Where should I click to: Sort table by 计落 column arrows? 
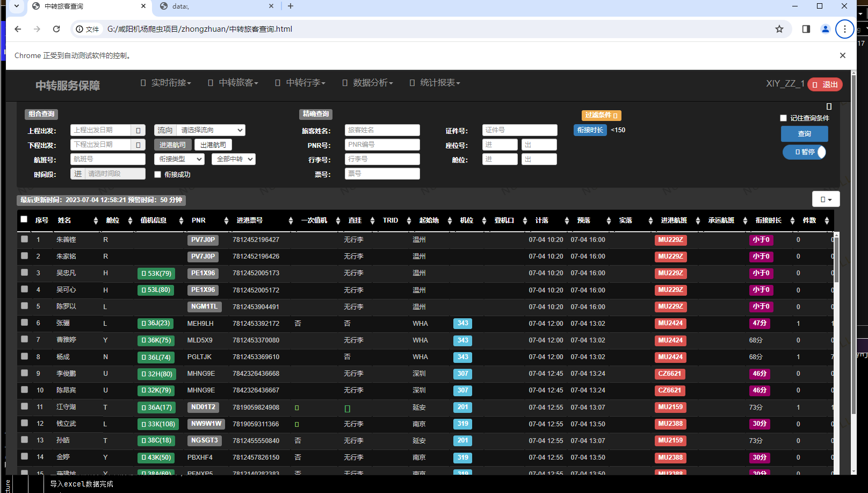(567, 220)
